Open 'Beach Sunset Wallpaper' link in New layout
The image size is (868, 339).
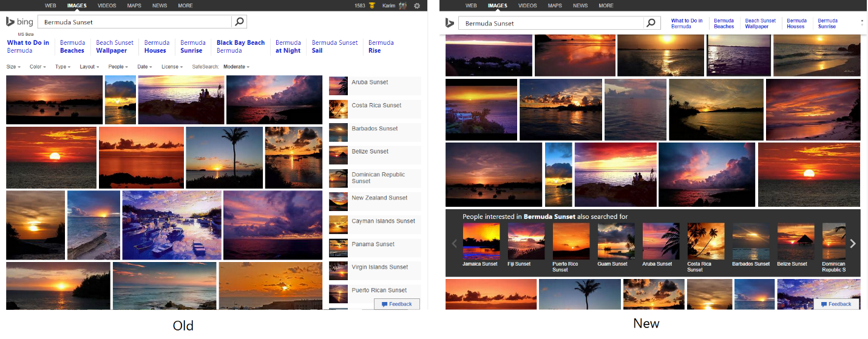[x=760, y=24]
